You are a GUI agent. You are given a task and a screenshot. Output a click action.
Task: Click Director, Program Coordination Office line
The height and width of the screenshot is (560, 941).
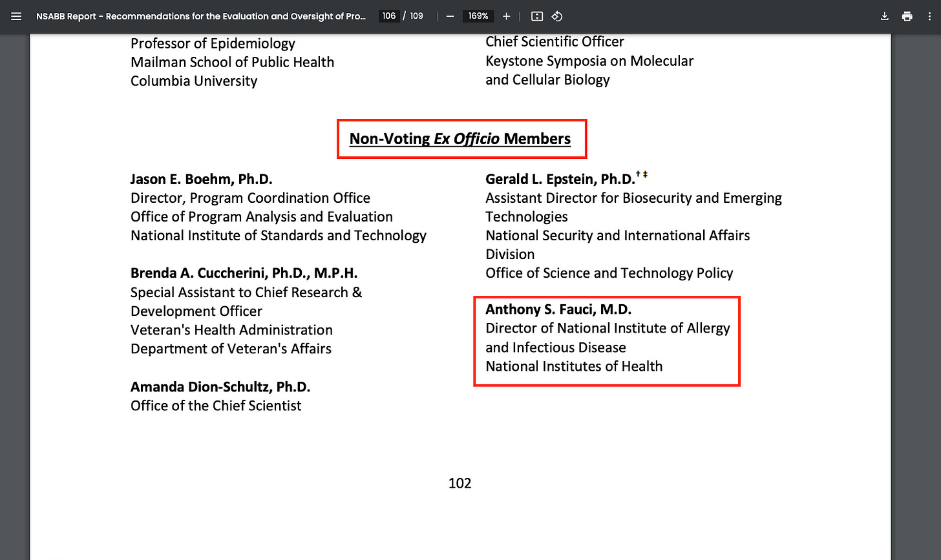coord(251,198)
